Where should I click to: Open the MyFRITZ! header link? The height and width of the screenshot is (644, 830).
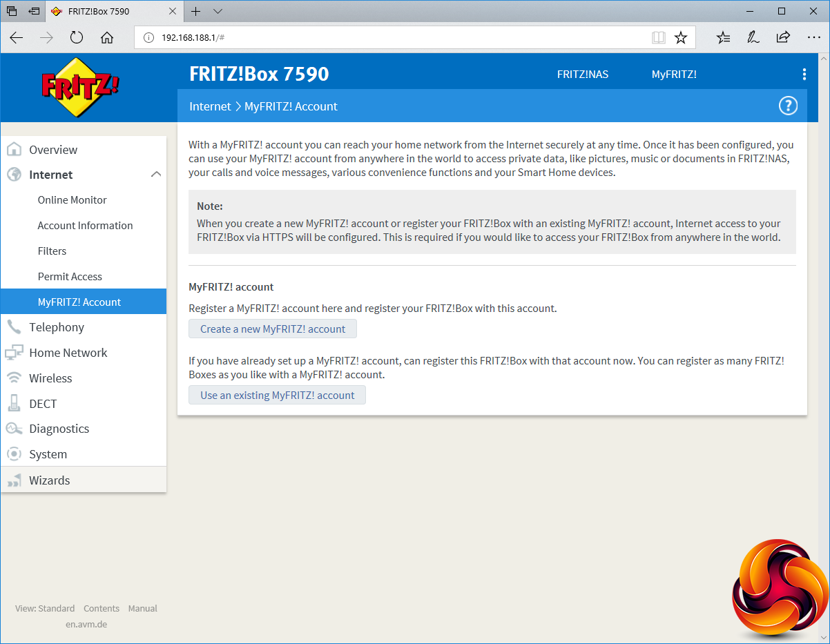click(674, 75)
